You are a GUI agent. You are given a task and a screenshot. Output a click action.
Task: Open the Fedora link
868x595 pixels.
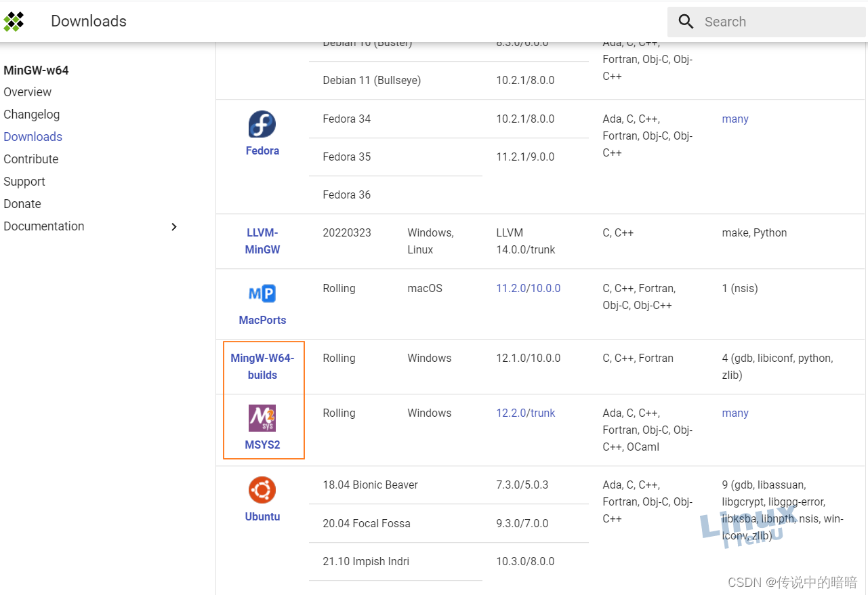coord(262,150)
